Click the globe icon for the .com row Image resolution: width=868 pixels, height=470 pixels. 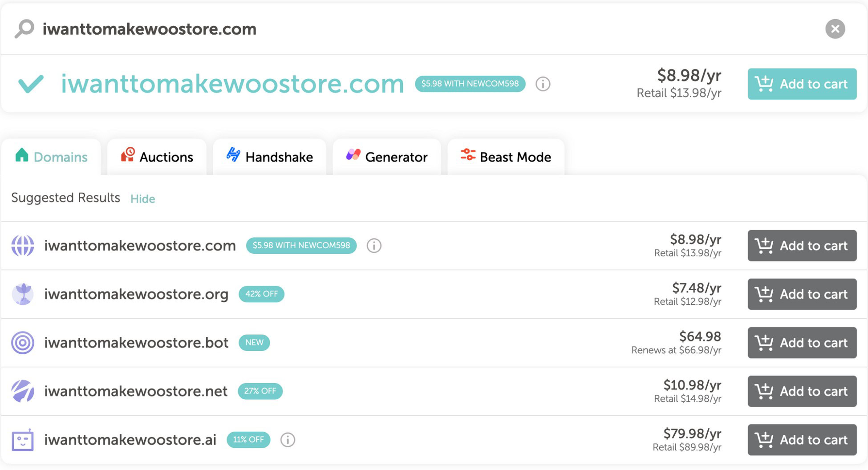coord(23,246)
